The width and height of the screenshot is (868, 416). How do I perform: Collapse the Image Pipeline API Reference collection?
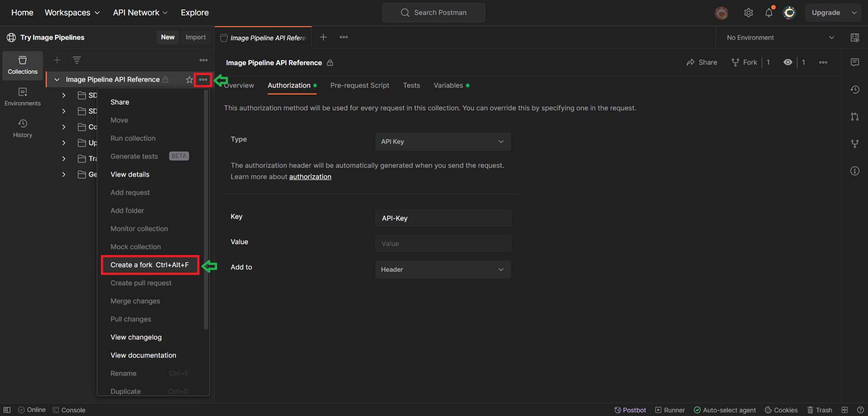[x=57, y=80]
